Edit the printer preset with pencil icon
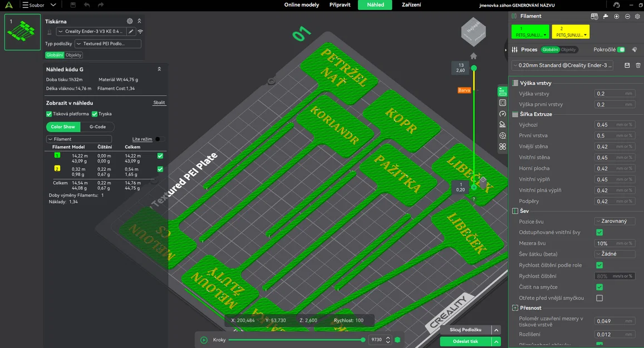Image resolution: width=644 pixels, height=348 pixels. point(131,31)
